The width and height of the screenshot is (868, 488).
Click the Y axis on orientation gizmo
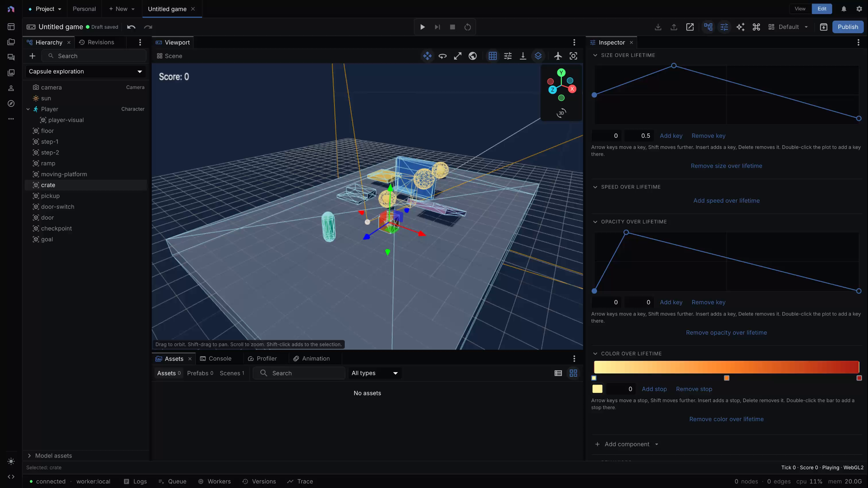[x=561, y=72]
